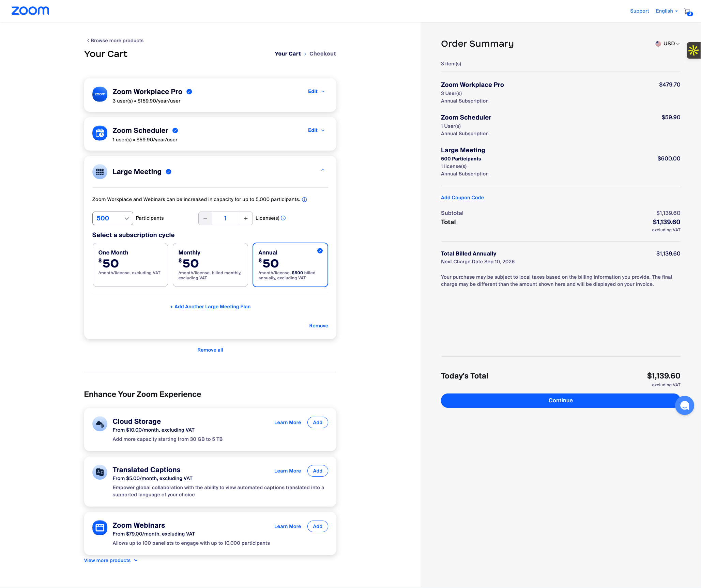This screenshot has height=588, width=701.
Task: Open the English language menu
Action: point(667,11)
